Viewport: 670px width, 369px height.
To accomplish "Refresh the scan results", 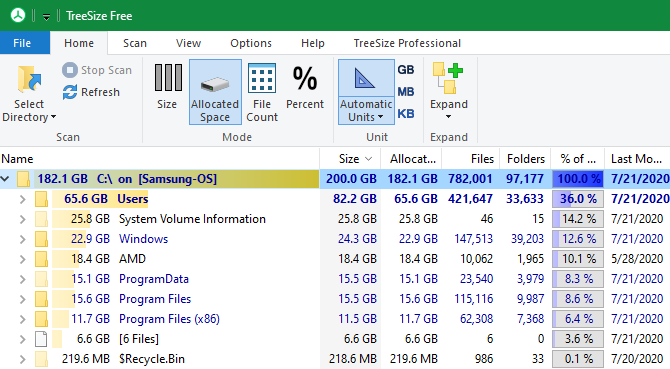I will click(x=91, y=92).
